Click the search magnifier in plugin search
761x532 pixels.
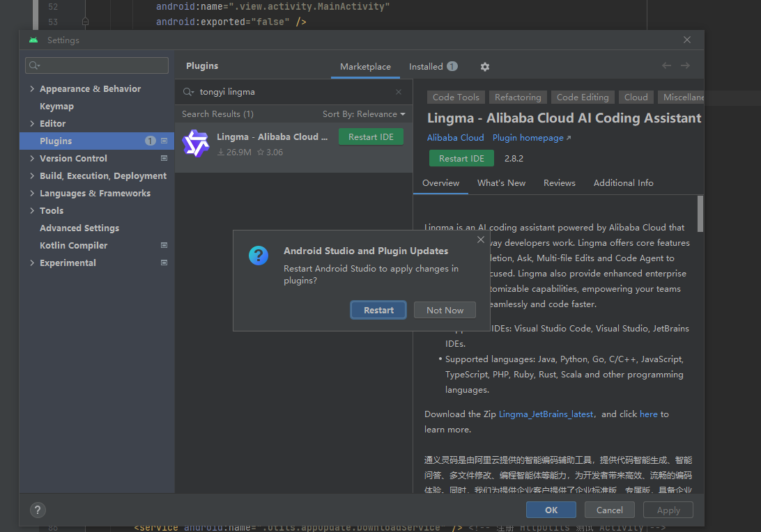tap(188, 92)
